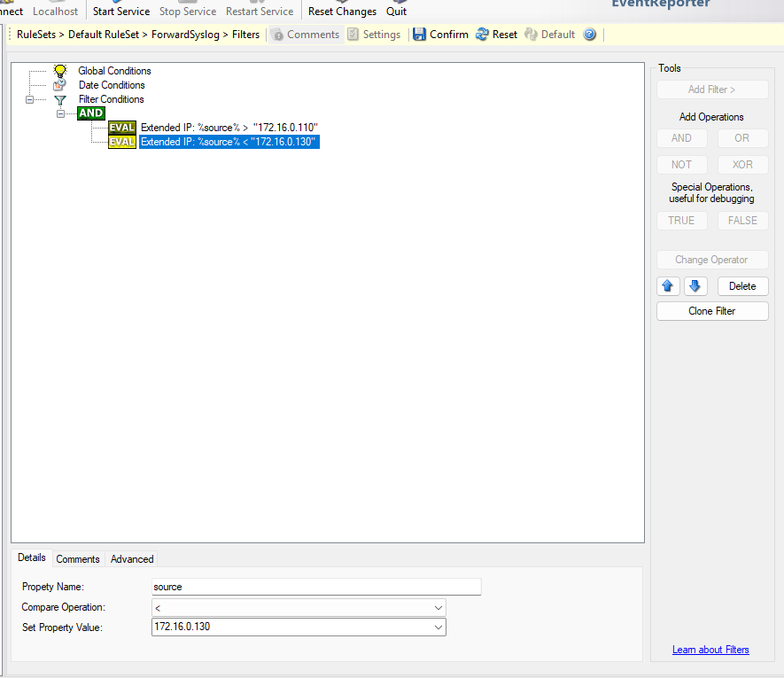Screen dimensions: 784x678
Task: Click the Reset label in breadcrumb toolbar
Action: coord(504,35)
